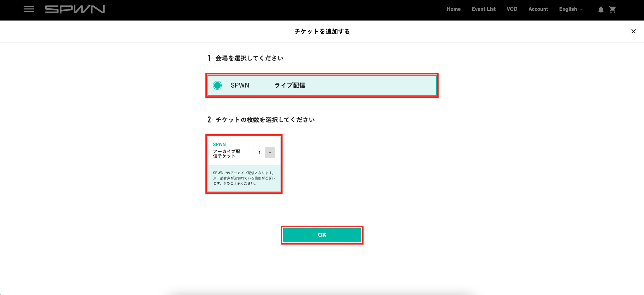644x295 pixels.
Task: Click the 会場を選択してください heading
Action: click(249, 58)
